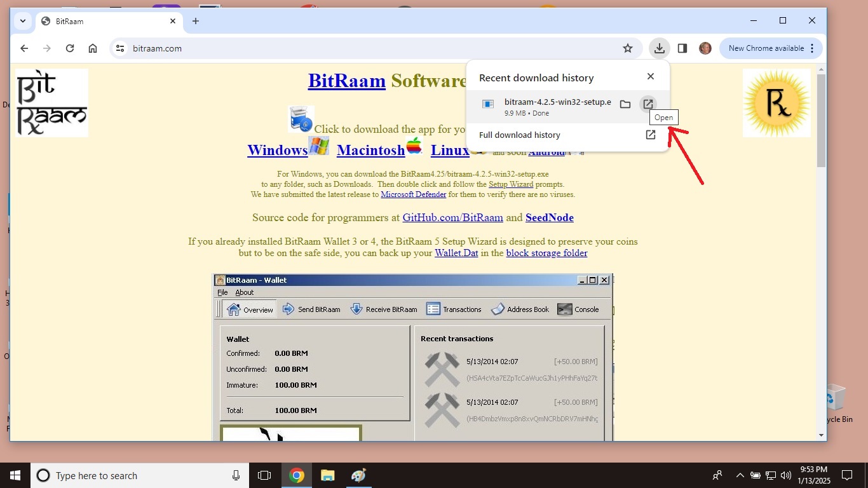Open the Windows Start menu

coord(15,475)
